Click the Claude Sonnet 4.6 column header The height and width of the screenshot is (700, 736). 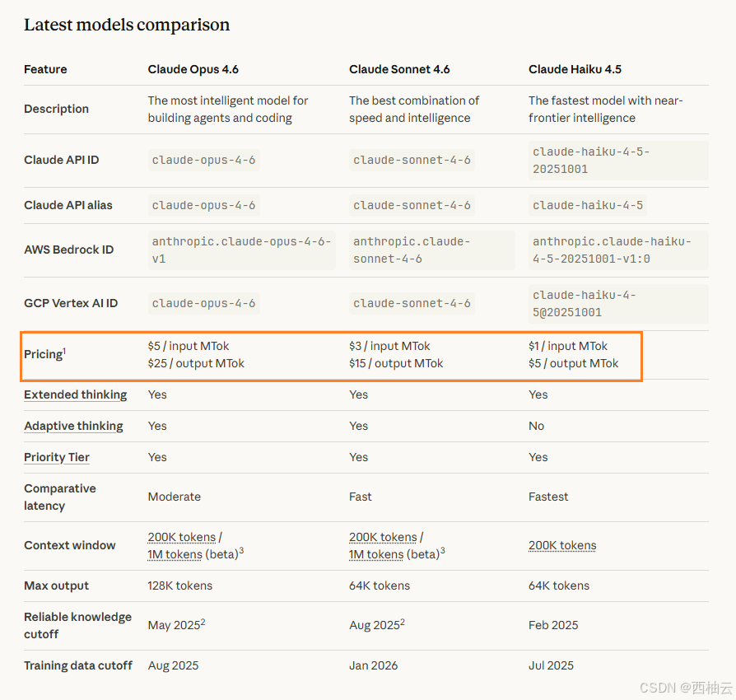399,69
